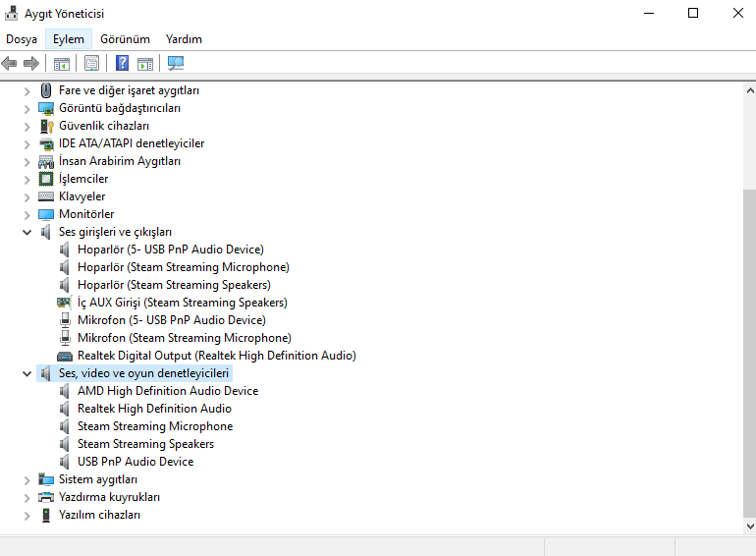Select Steam Streaming Speakers under controllers
Viewport: 756px width, 556px height.
tap(145, 444)
